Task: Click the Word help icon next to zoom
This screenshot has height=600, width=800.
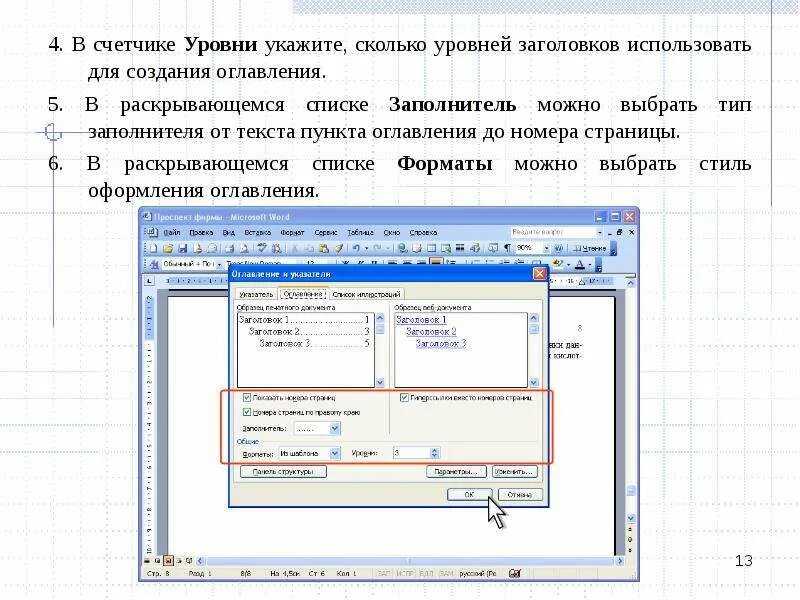Action: tap(559, 248)
